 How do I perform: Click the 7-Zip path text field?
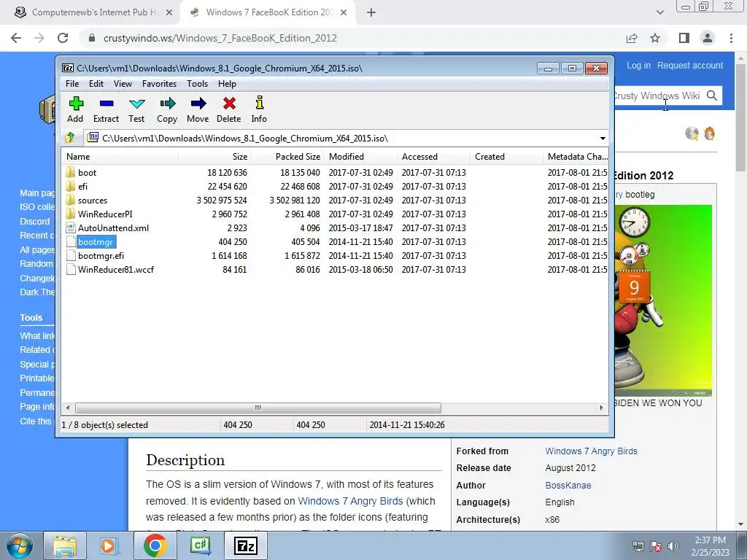(x=341, y=138)
